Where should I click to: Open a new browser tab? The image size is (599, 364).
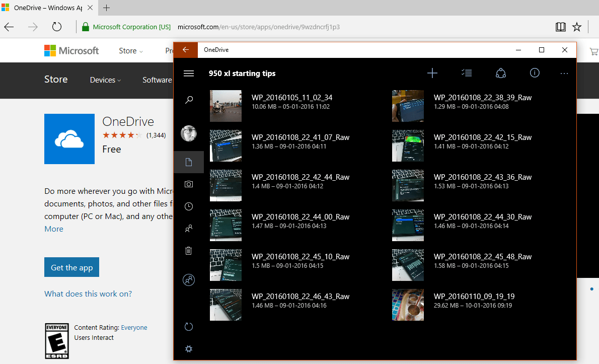point(107,8)
